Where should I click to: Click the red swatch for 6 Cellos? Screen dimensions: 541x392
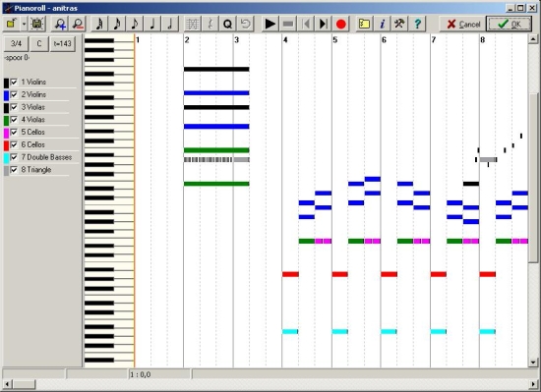(x=6, y=145)
